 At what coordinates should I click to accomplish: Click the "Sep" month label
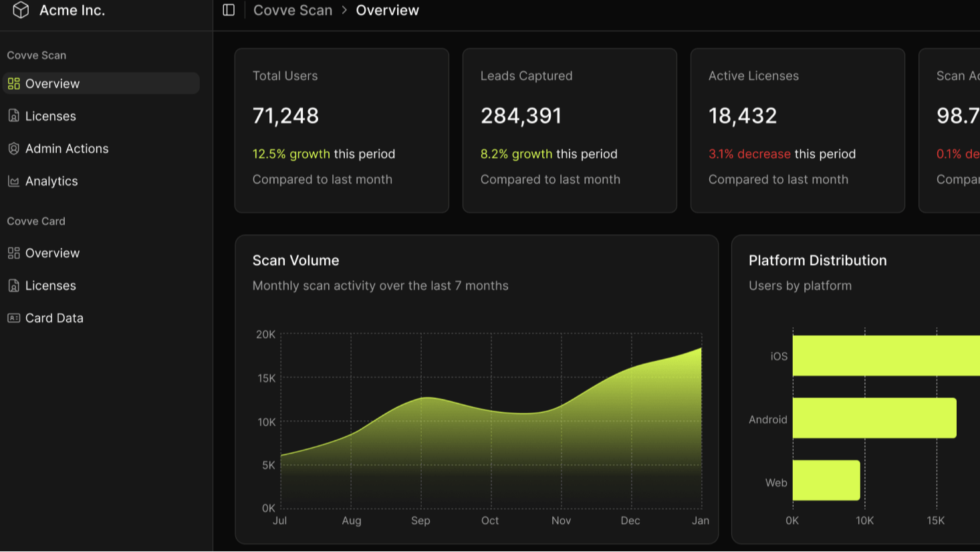(421, 521)
